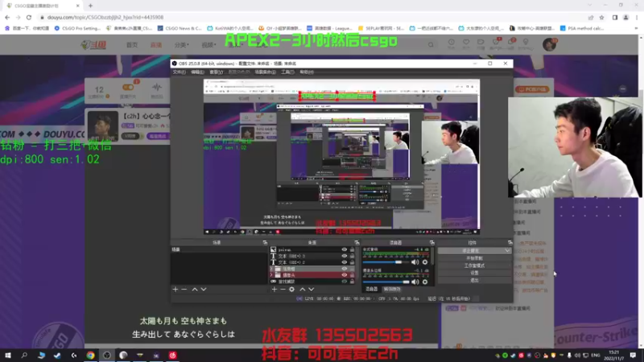Open NetEase Cloud Music red taskbar icon

pyautogui.click(x=172, y=355)
